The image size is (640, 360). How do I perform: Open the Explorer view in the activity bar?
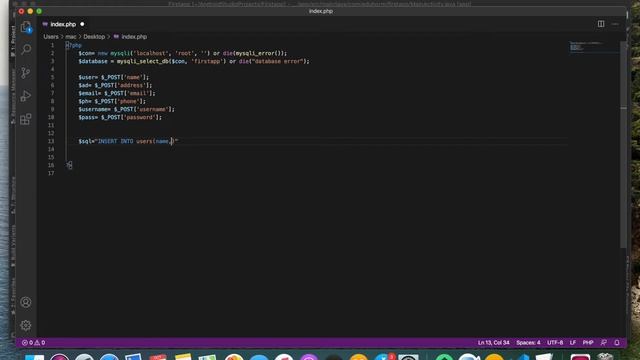(x=26, y=27)
